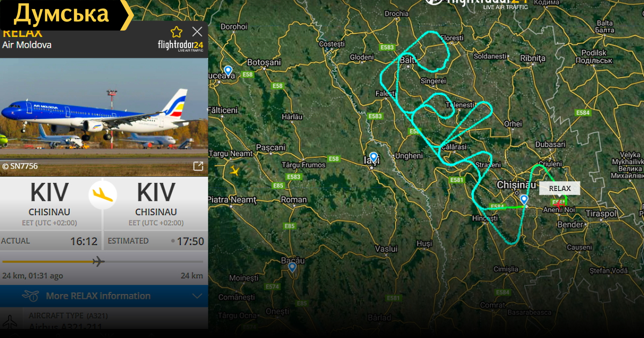Click the arrival KIV Chisinau airport code
This screenshot has height=338, width=644.
click(156, 193)
